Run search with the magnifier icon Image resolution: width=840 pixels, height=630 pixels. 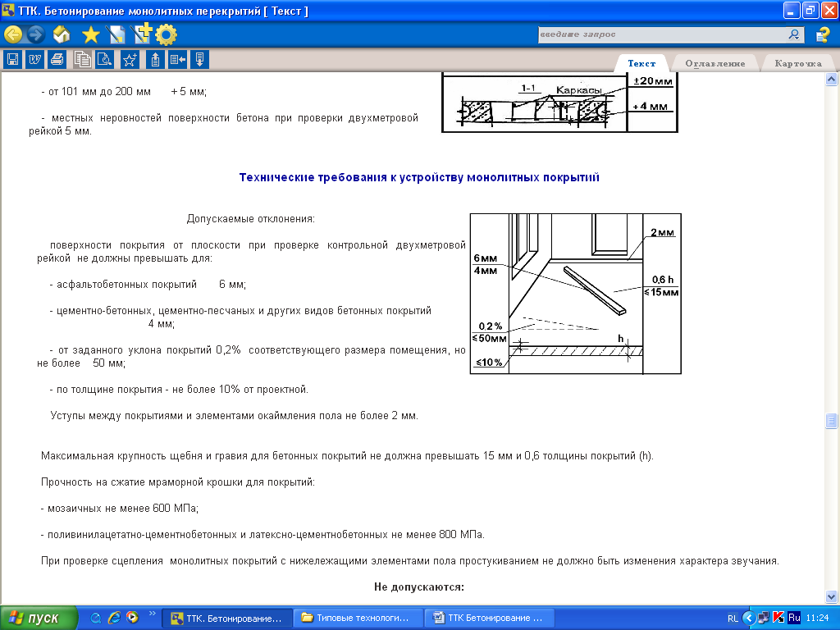794,34
